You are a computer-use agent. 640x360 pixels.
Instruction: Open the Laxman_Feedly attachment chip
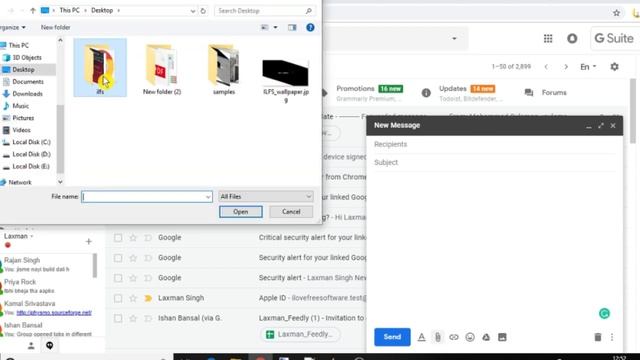tap(300, 334)
